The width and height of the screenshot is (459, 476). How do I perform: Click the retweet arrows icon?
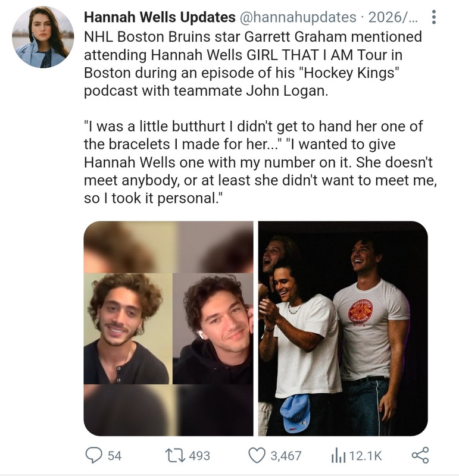click(175, 456)
